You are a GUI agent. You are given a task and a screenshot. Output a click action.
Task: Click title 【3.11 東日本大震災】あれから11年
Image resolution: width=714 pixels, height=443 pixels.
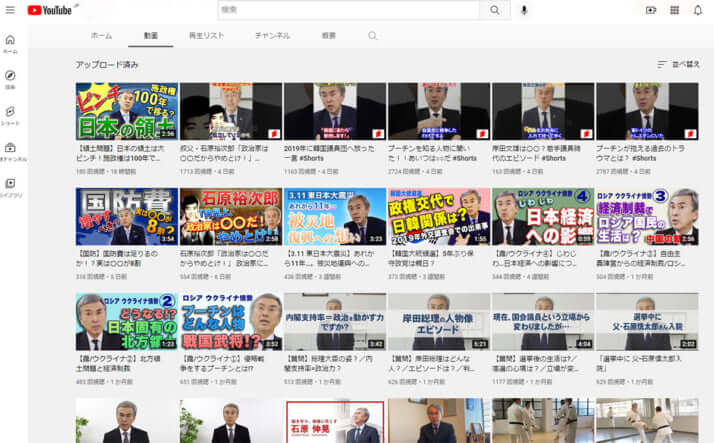tap(329, 258)
